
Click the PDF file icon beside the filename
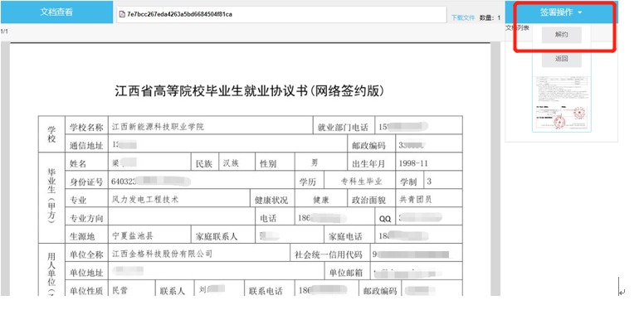coord(122,14)
